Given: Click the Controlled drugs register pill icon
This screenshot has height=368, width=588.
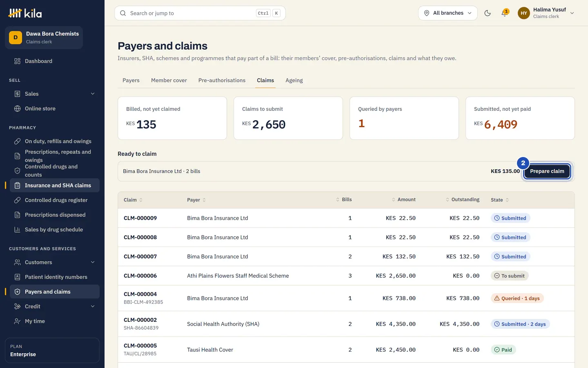Looking at the screenshot, I should (x=17, y=200).
